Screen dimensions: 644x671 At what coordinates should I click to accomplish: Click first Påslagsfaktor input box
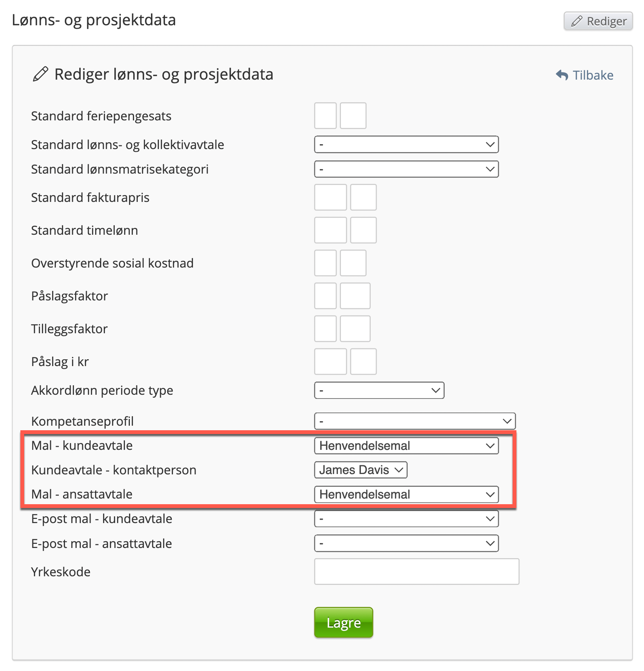pyautogui.click(x=325, y=296)
